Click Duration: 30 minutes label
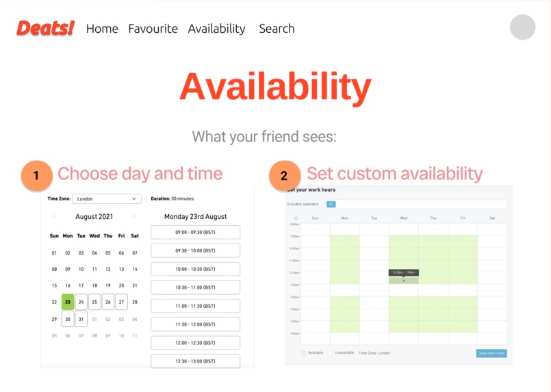551x392 pixels. (x=172, y=198)
